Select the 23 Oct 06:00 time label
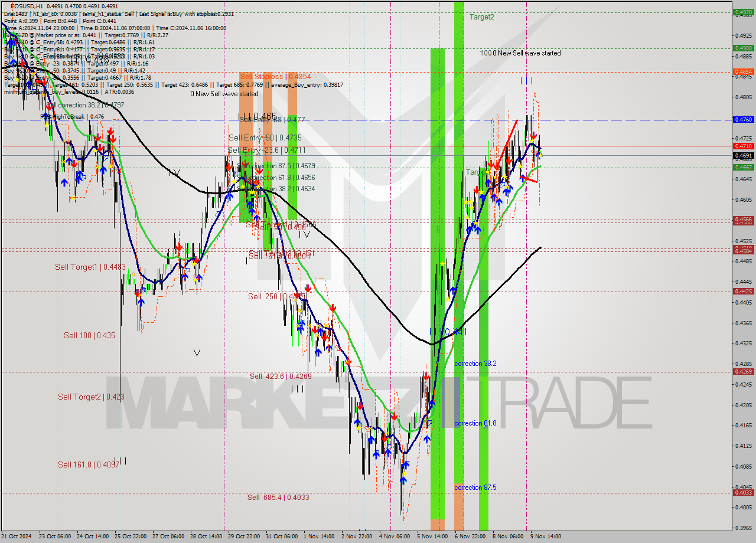Viewport: 756px width, 543px height. (x=55, y=537)
